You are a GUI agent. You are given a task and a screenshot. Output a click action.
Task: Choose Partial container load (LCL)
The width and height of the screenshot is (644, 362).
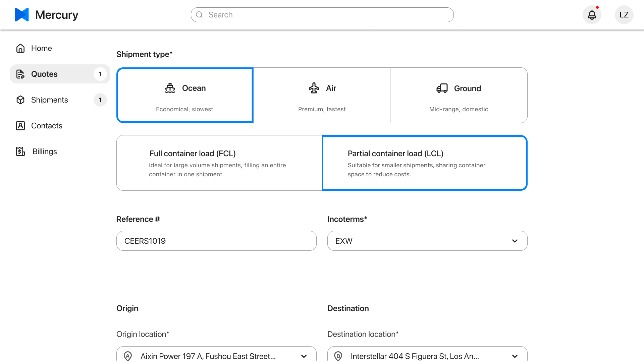pos(424,163)
